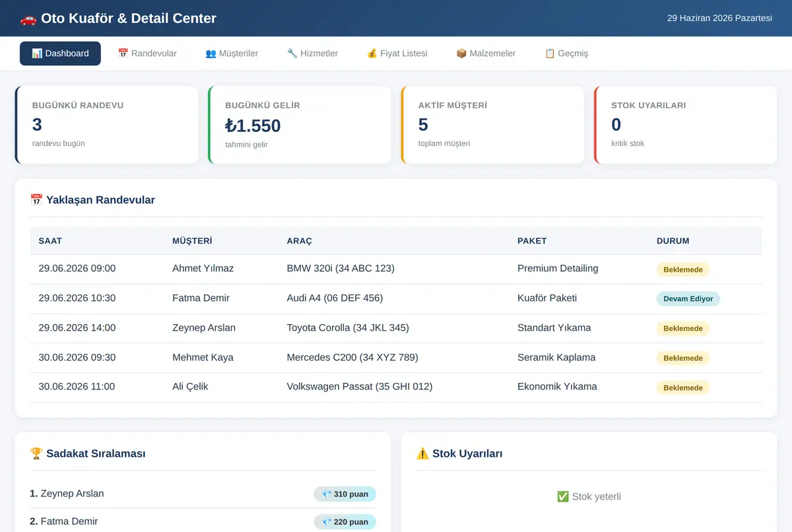
Task: Click the red car logo icon
Action: point(28,18)
